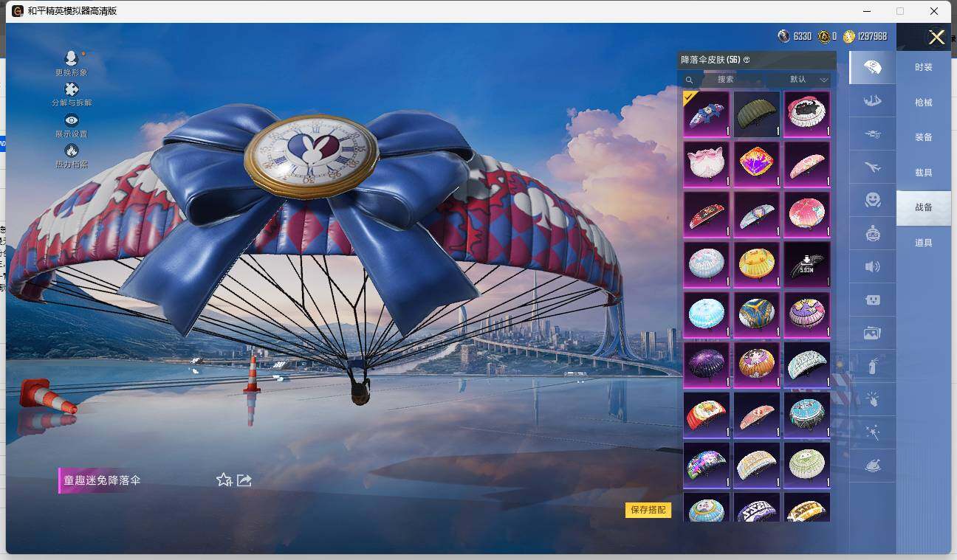
Task: Close the wardrobe with the white X
Action: (x=936, y=38)
